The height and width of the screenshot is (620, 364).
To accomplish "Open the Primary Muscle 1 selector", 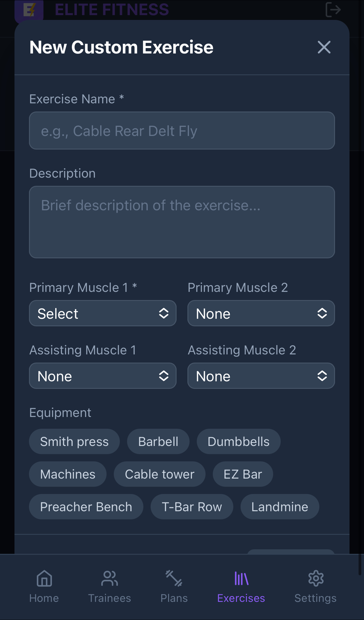I will point(103,313).
